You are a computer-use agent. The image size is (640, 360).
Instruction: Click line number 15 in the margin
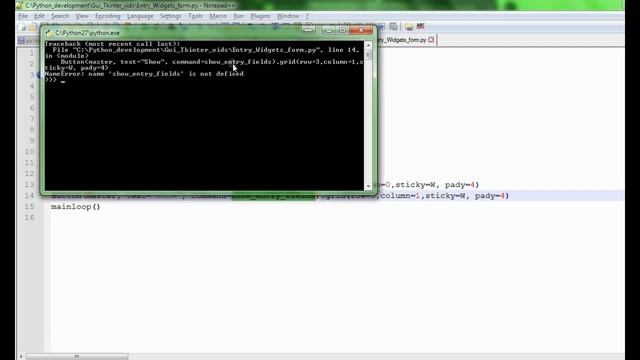[29, 207]
